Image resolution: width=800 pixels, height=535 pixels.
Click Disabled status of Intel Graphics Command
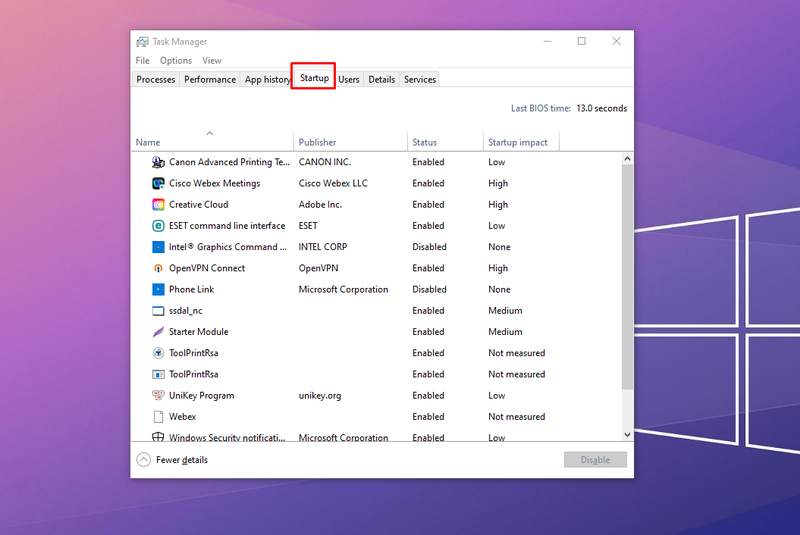coord(429,247)
